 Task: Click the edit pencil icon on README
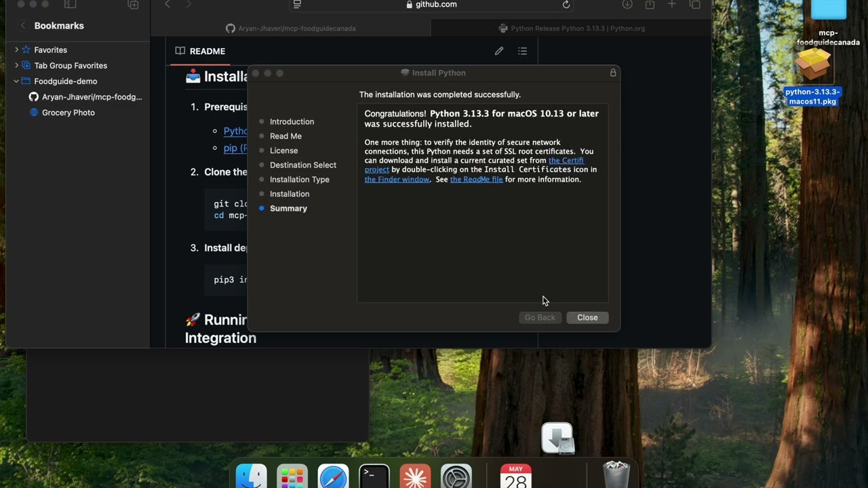point(499,51)
